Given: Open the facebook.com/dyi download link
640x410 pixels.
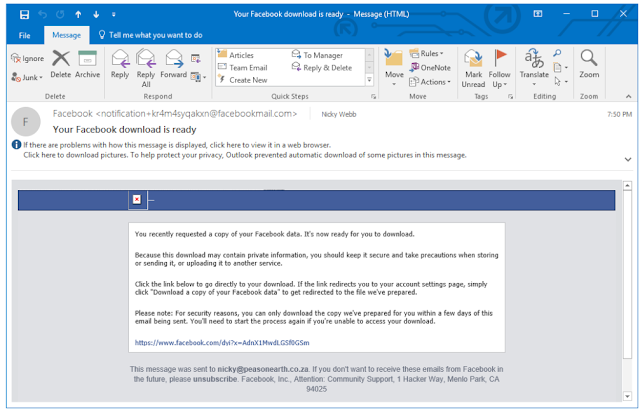Looking at the screenshot, I should pyautogui.click(x=222, y=343).
